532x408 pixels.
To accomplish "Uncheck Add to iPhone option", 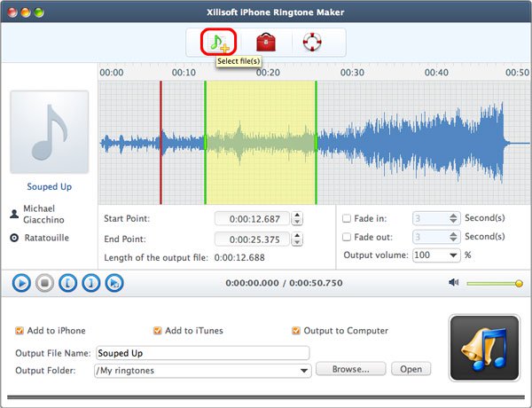I will tap(20, 331).
